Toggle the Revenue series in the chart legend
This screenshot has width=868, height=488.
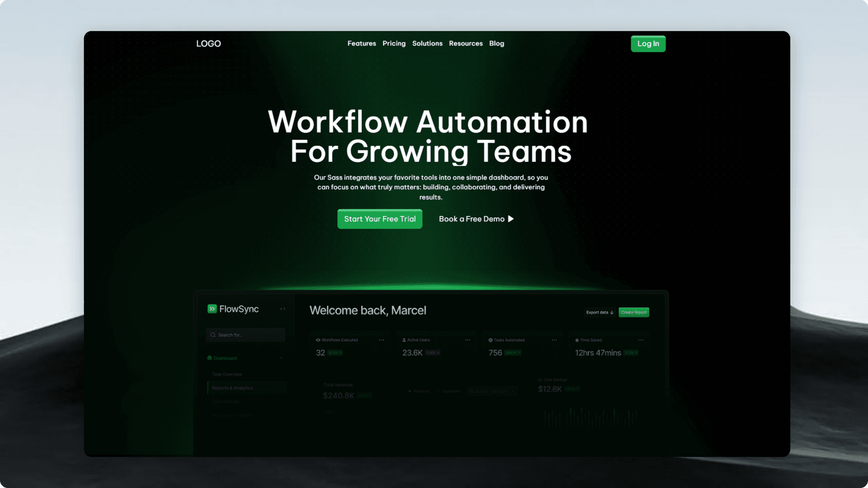420,391
